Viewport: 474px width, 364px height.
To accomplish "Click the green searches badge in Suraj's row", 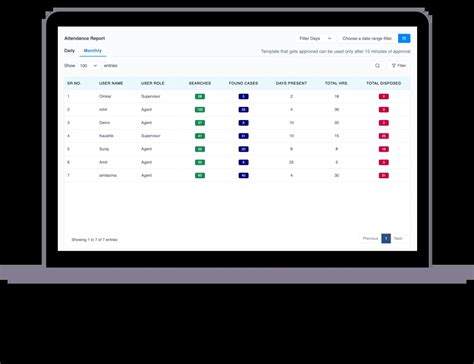I will coord(200,149).
